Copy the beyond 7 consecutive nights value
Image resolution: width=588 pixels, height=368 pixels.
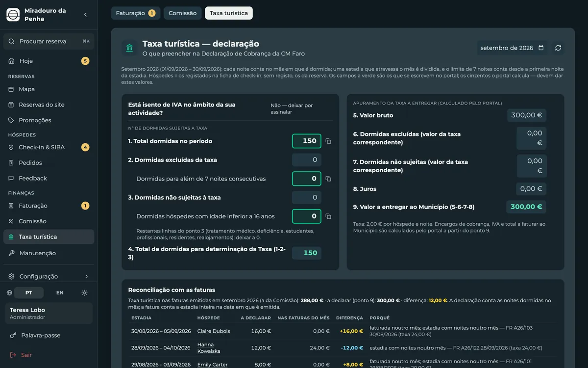pos(328,179)
